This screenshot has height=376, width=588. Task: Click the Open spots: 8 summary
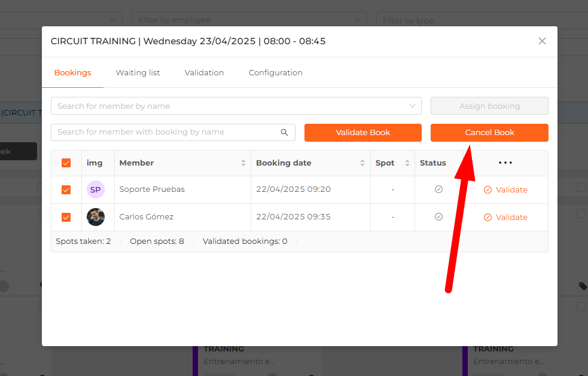click(x=157, y=242)
